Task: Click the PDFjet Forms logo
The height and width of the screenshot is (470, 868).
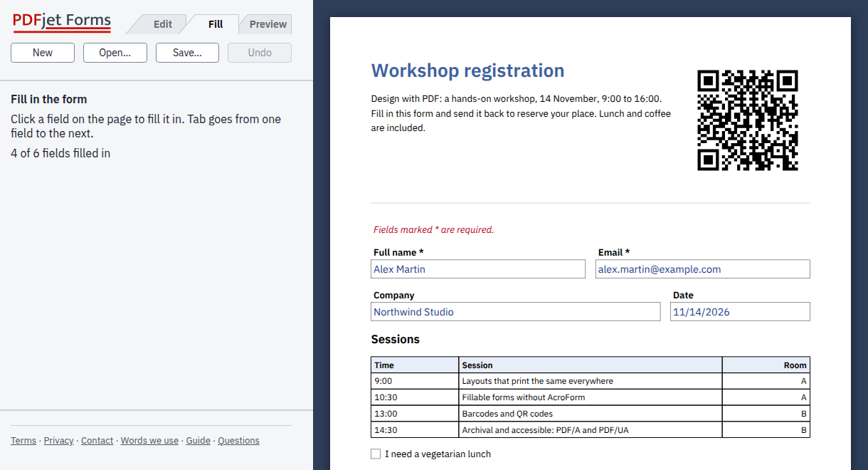Action: coord(62,22)
